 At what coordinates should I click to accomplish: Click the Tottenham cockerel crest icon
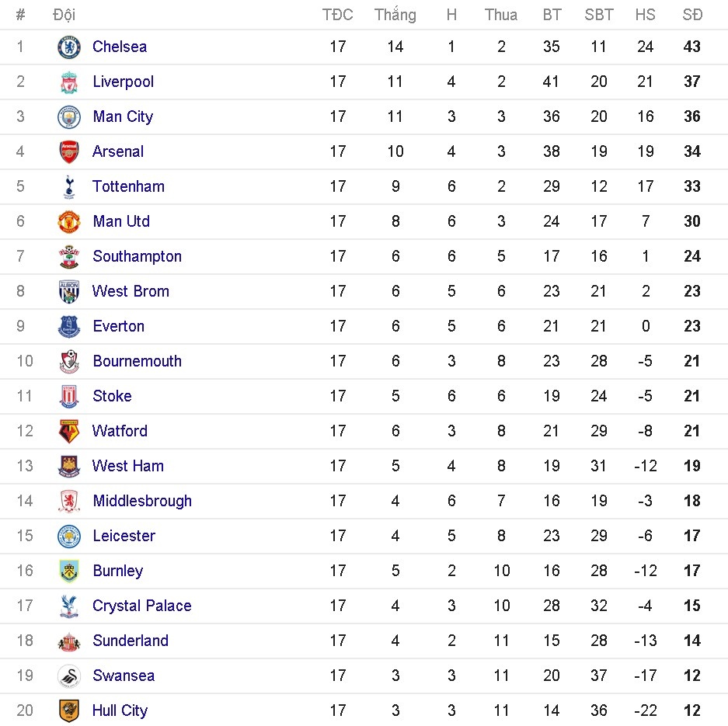point(69,187)
